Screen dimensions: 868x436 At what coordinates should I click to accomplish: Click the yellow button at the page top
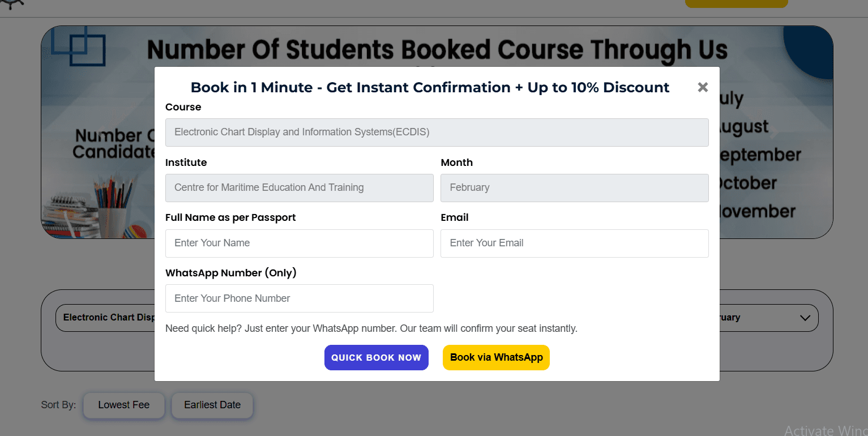pos(736,3)
